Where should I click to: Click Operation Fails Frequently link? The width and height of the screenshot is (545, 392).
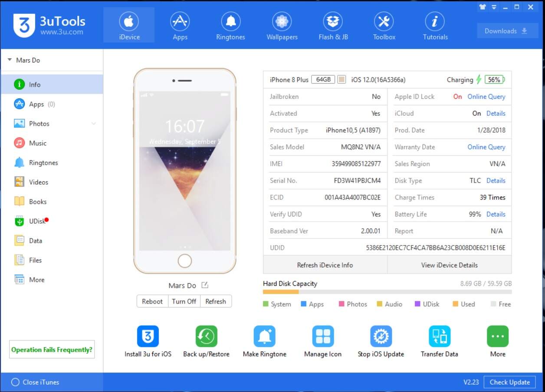(x=52, y=350)
